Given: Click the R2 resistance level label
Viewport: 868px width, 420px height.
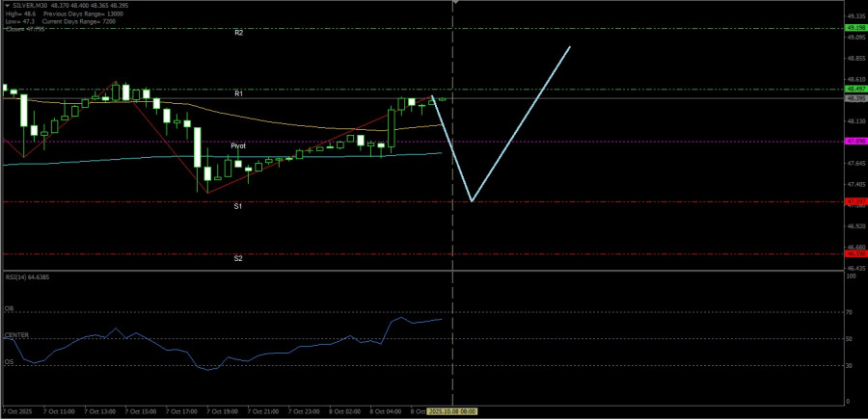Looking at the screenshot, I should [238, 33].
